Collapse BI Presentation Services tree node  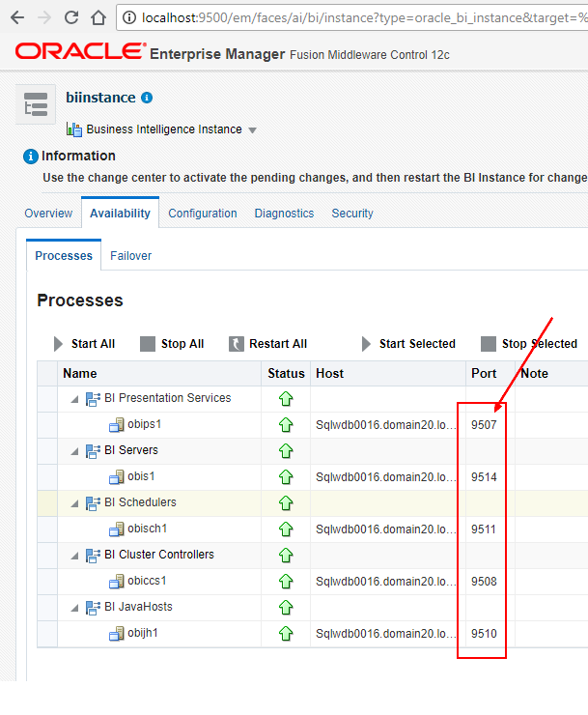coord(73,398)
